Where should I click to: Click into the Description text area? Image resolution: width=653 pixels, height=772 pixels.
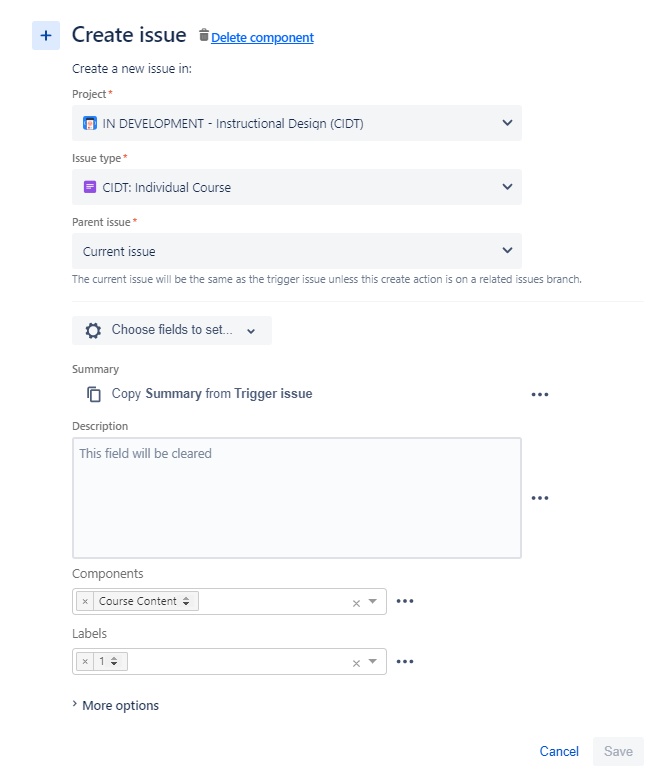296,498
